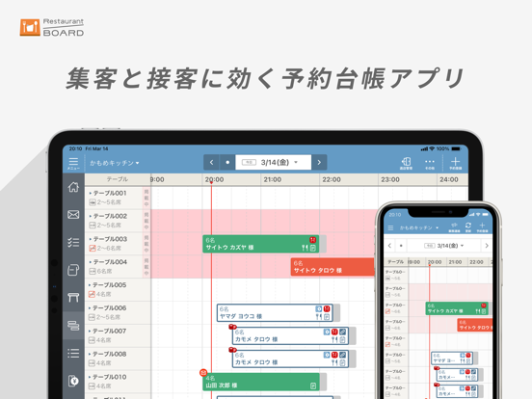The width and height of the screenshot is (532, 399).
Task: Open the 3/14(金) date dropdown on phone
Action: [x=444, y=246]
